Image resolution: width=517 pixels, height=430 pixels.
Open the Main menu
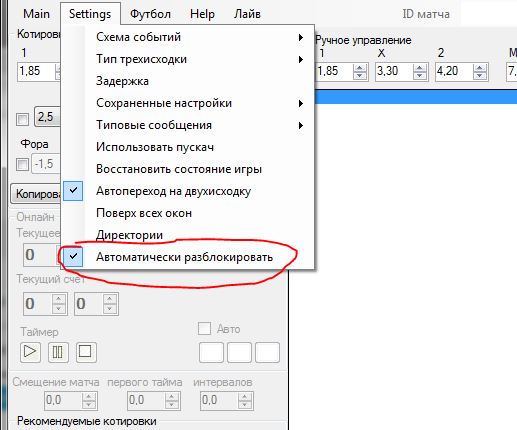pos(36,14)
